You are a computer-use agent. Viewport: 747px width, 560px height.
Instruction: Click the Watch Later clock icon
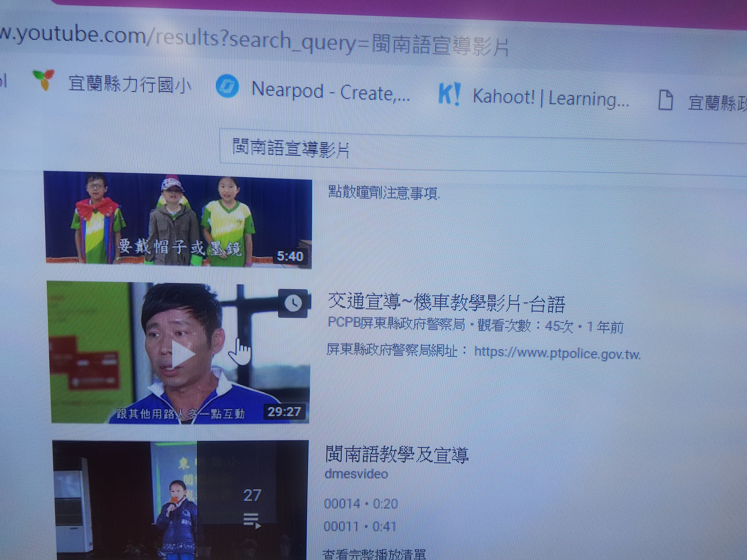point(293,303)
